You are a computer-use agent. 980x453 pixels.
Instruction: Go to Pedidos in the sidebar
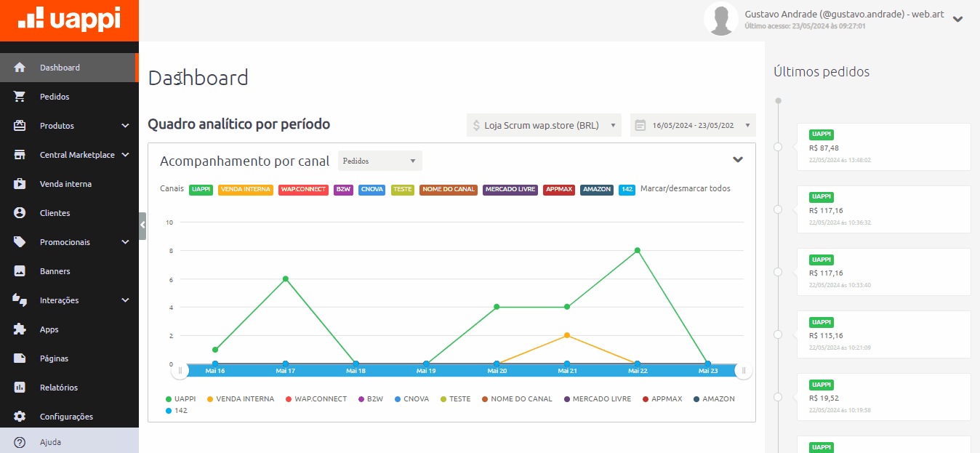click(x=69, y=97)
